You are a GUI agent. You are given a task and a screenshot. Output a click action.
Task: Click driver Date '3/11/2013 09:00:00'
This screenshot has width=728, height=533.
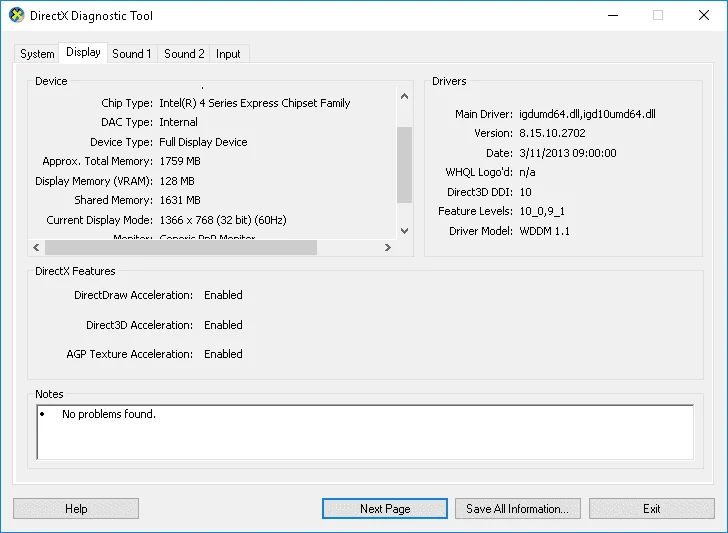[x=567, y=153]
